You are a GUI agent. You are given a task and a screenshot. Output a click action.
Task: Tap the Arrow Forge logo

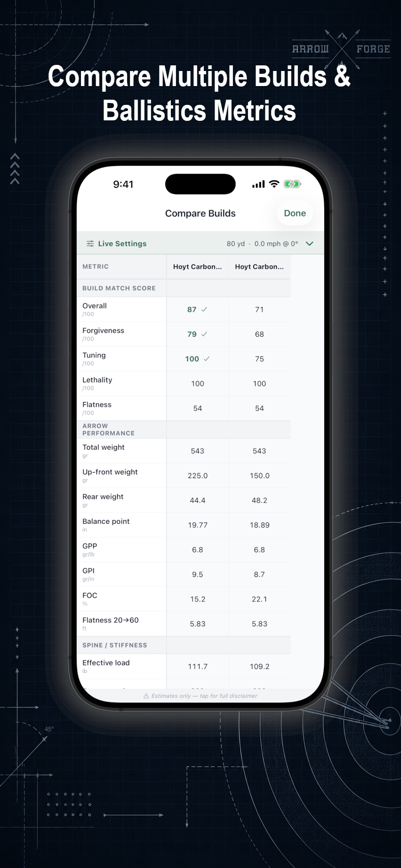342,49
